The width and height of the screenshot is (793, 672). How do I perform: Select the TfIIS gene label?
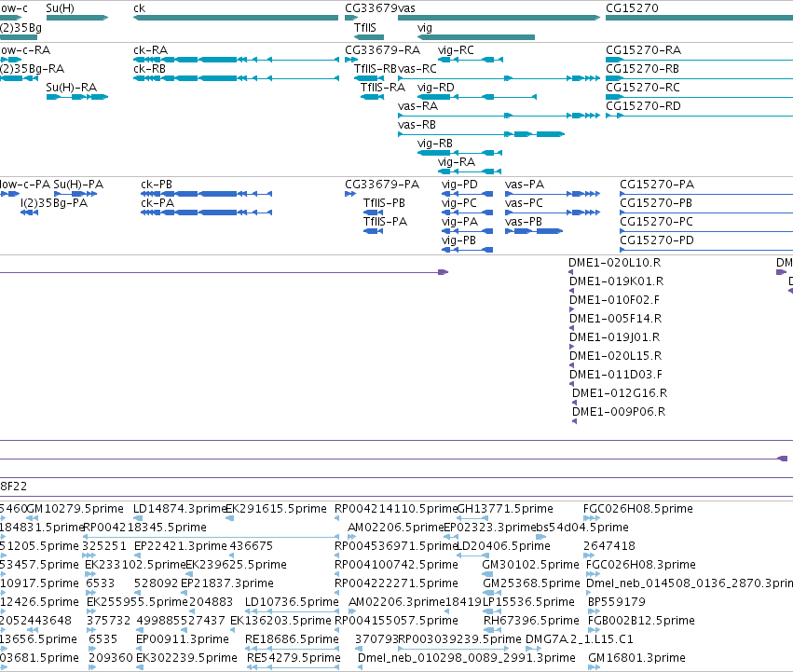(365, 27)
